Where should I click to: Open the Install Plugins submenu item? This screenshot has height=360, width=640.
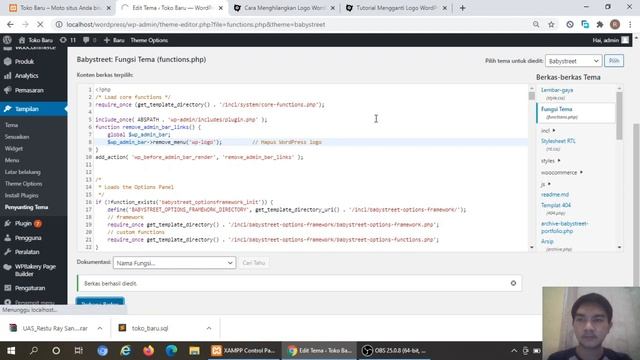[21, 196]
